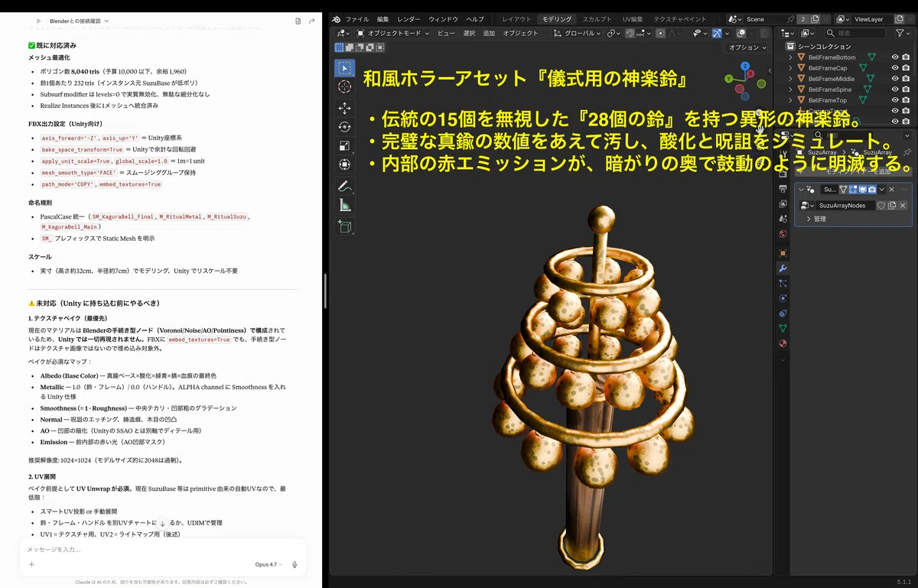Hide BellFrameSpine in viewport via eye icon
Image resolution: width=918 pixels, height=588 pixels.
coord(895,89)
